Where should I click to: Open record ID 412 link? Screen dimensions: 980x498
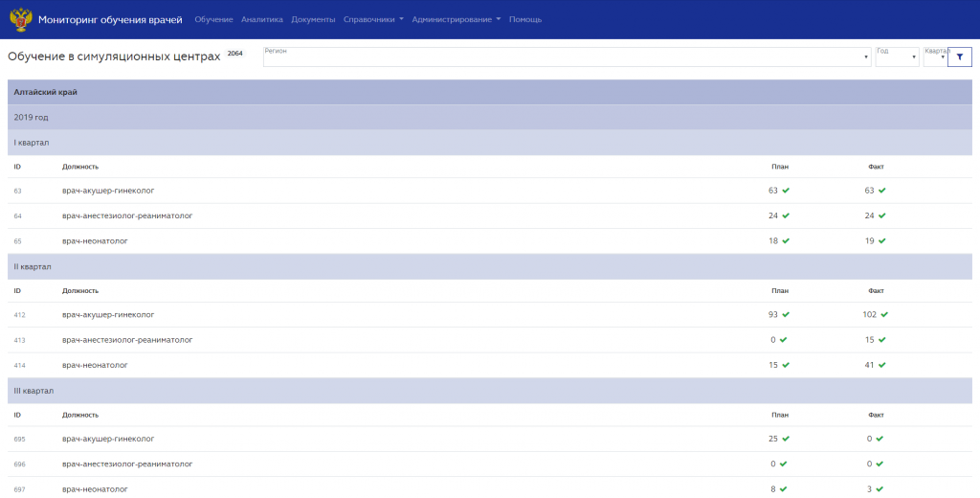click(x=19, y=315)
